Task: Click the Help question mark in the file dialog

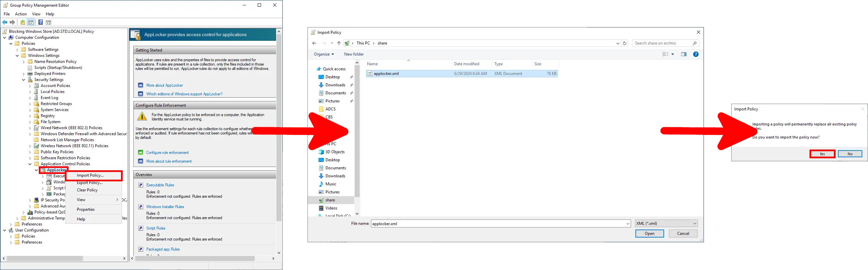Action: (696, 54)
